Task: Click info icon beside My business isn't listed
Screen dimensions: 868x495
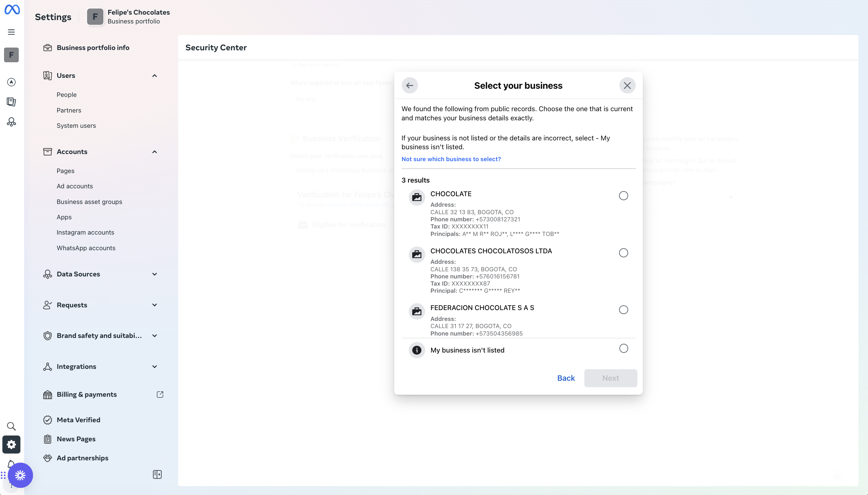Action: pyautogui.click(x=417, y=350)
